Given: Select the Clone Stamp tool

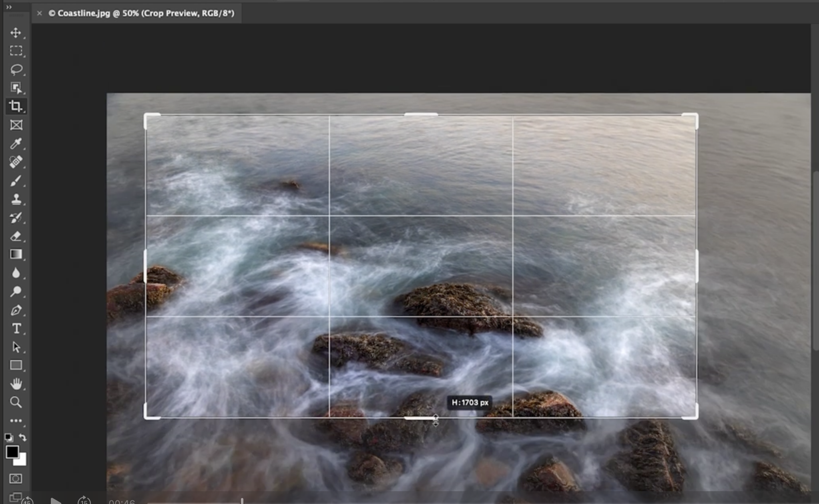Looking at the screenshot, I should [16, 199].
